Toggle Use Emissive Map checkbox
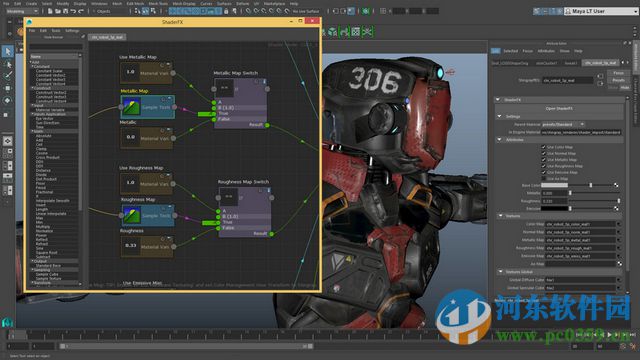Screen dimensions: 640x360 543,172
